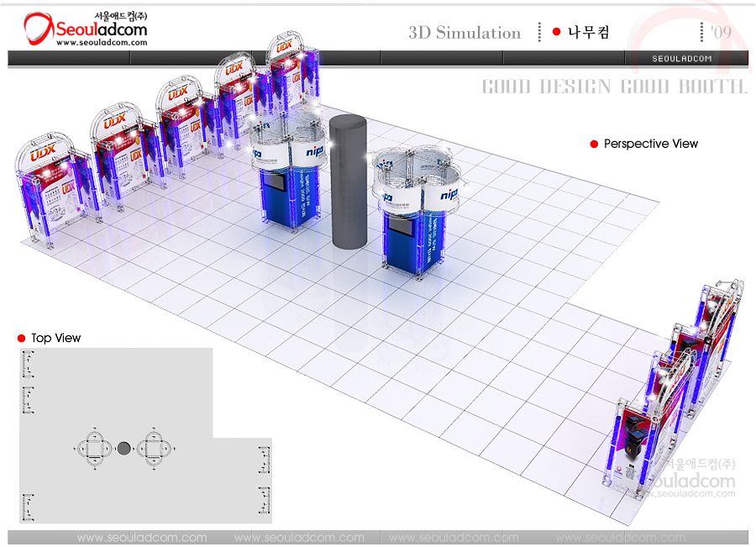Select the "나무컴" client name text
The width and height of the screenshot is (756, 547).
coord(589,32)
